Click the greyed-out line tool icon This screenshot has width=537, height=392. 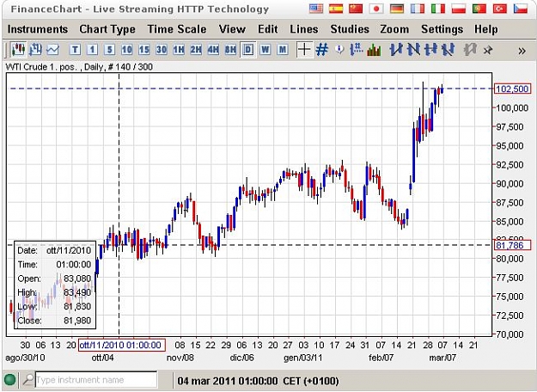coord(470,50)
